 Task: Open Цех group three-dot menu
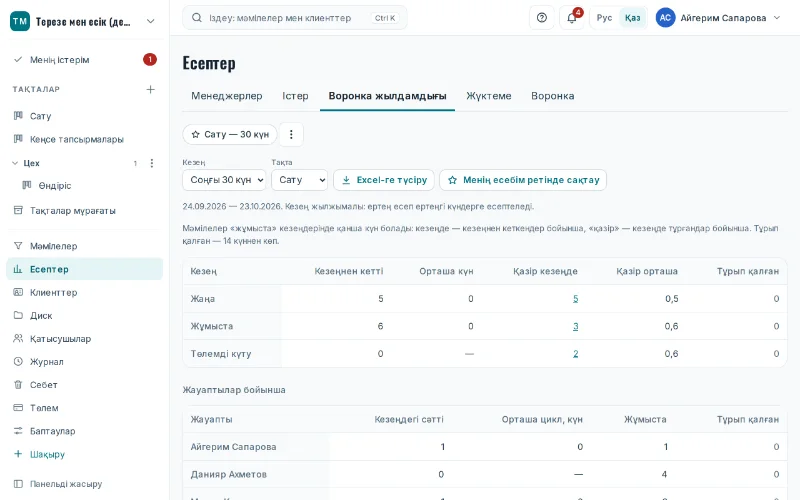pos(152,163)
